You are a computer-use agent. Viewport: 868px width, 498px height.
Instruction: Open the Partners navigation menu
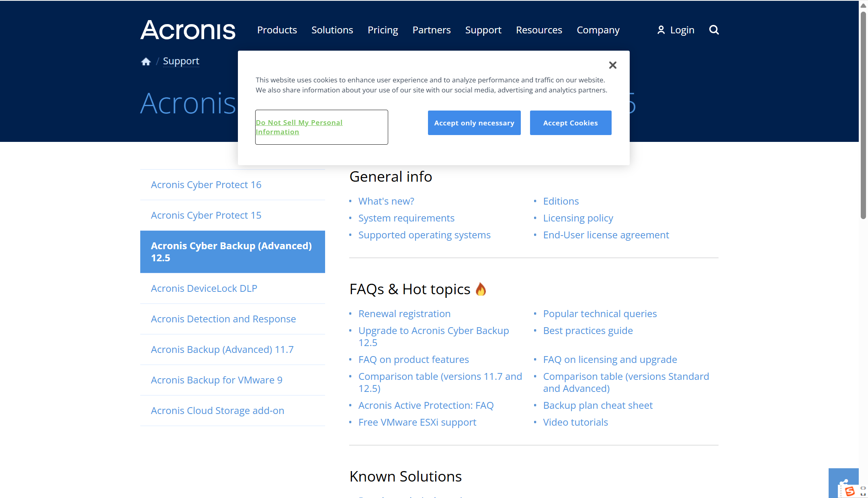(431, 30)
